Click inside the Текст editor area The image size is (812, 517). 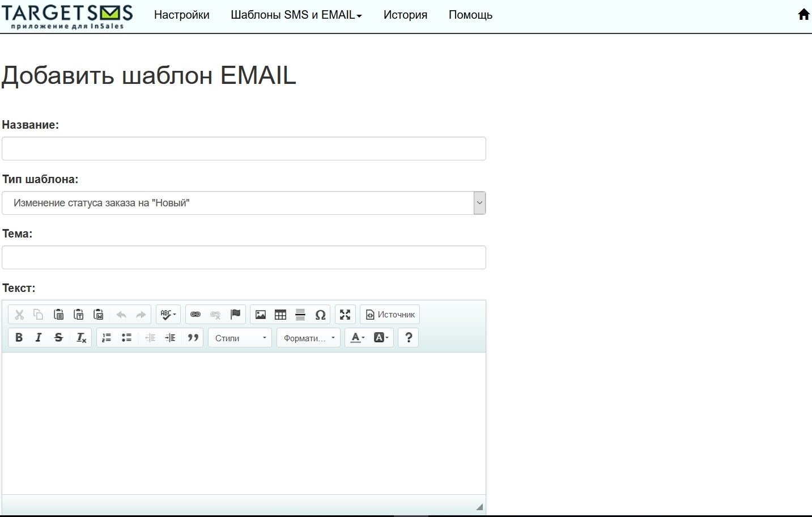click(244, 423)
